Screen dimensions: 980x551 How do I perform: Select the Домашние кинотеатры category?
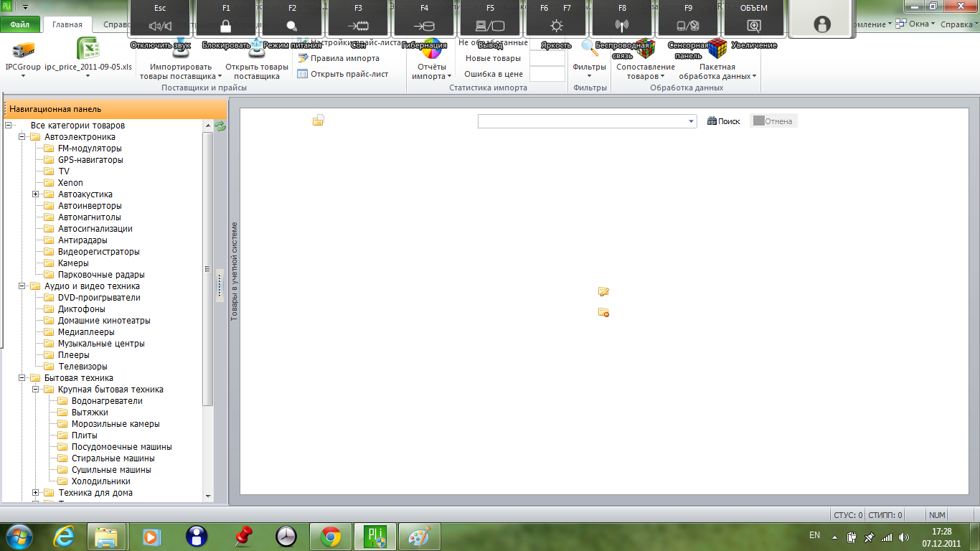[104, 321]
